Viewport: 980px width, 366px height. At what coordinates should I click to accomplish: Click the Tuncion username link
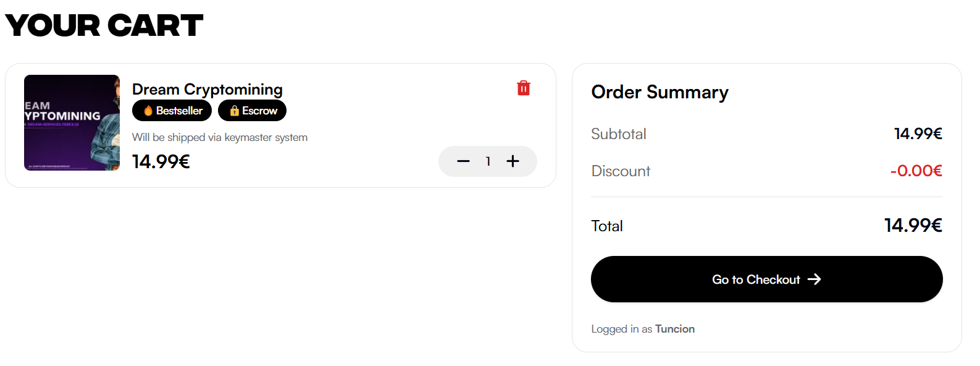coord(675,329)
